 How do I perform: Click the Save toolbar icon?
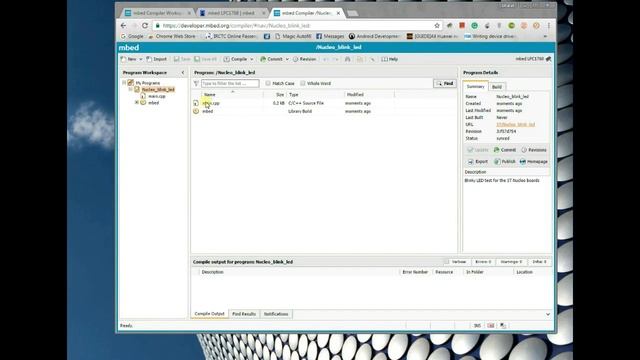point(182,59)
